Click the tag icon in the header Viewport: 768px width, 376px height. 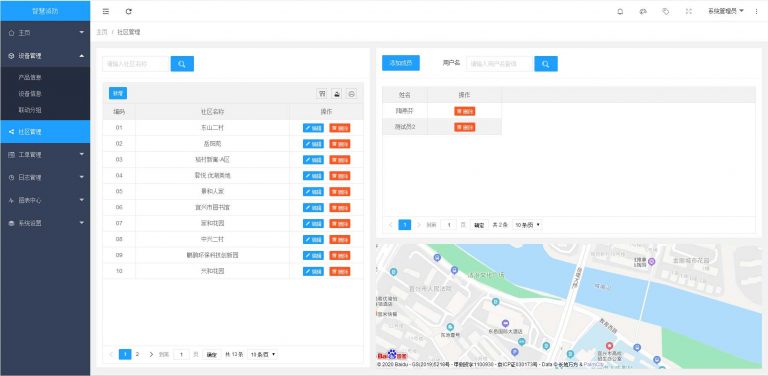(666, 11)
